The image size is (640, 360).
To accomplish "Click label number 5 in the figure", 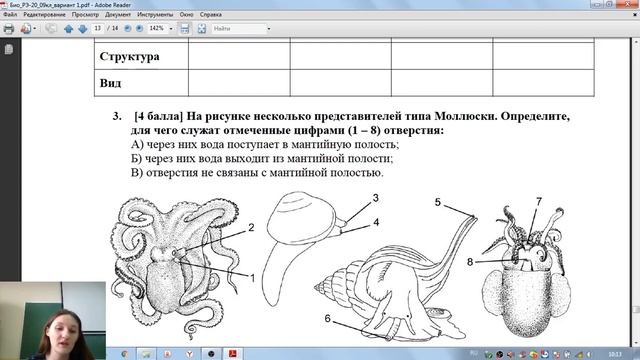I will pyautogui.click(x=438, y=202).
